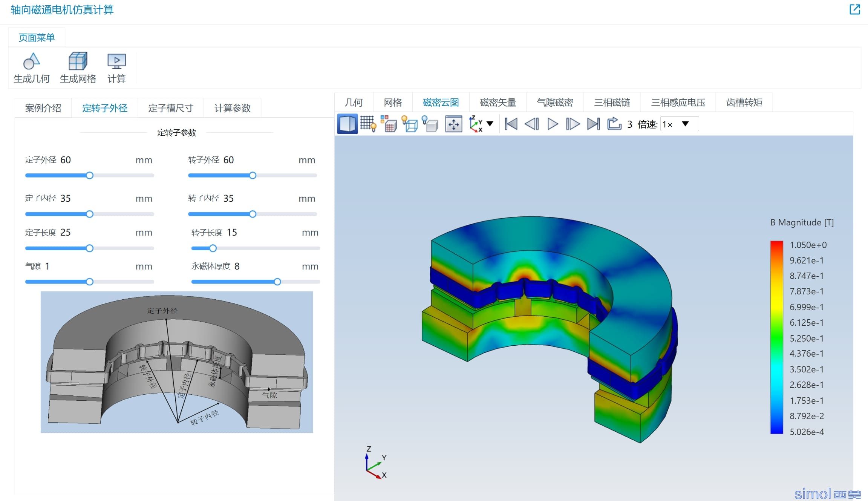Play the magnetic density animation
Image resolution: width=868 pixels, height=501 pixels.
point(553,124)
